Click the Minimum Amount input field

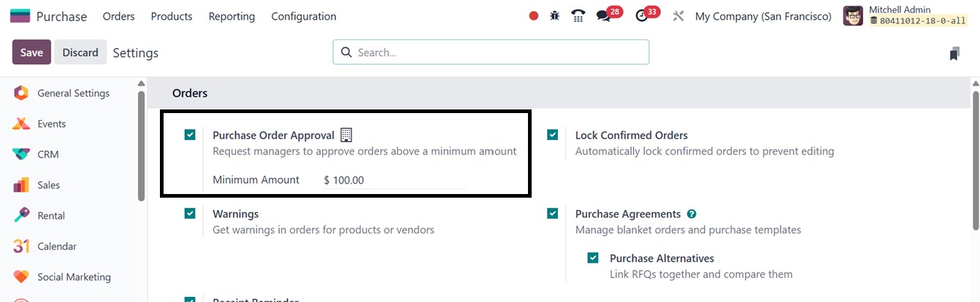393,180
